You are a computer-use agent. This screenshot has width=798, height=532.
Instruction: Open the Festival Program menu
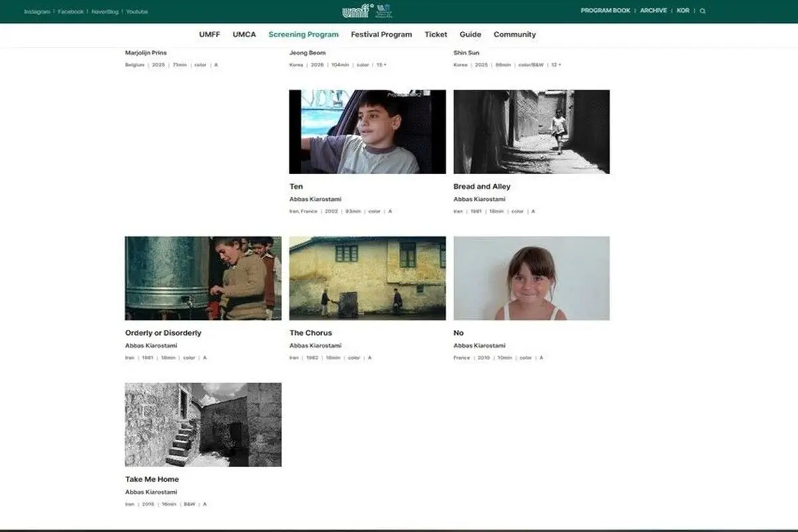(x=381, y=35)
